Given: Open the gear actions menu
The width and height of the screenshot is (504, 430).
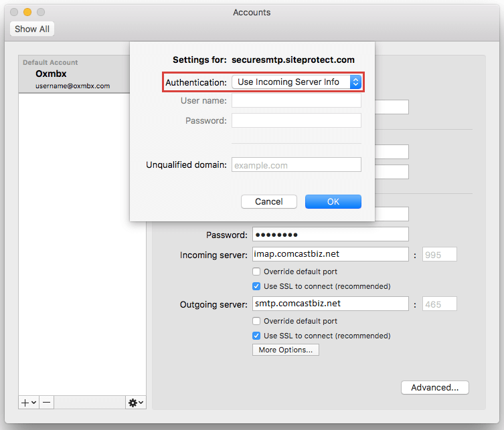Looking at the screenshot, I should coord(135,403).
